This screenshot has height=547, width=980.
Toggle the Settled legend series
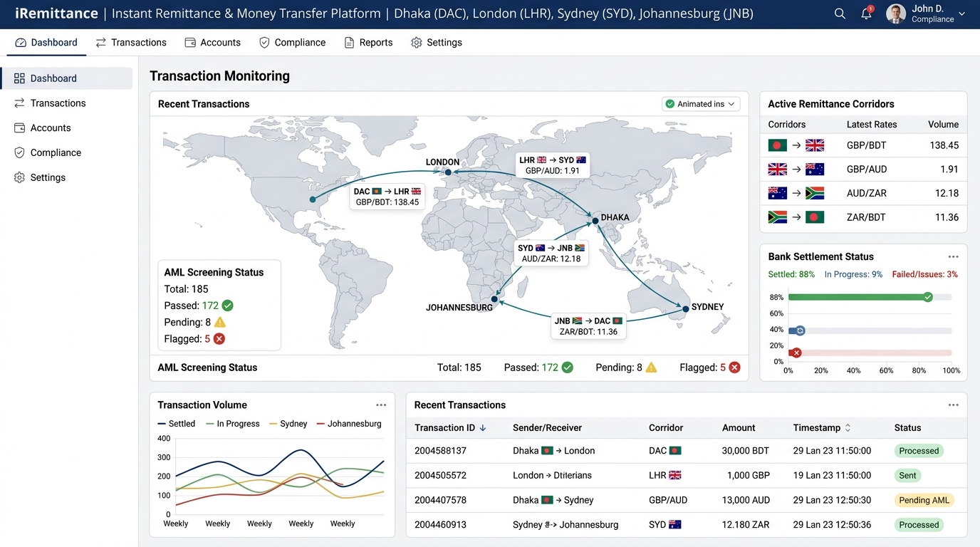(x=176, y=424)
